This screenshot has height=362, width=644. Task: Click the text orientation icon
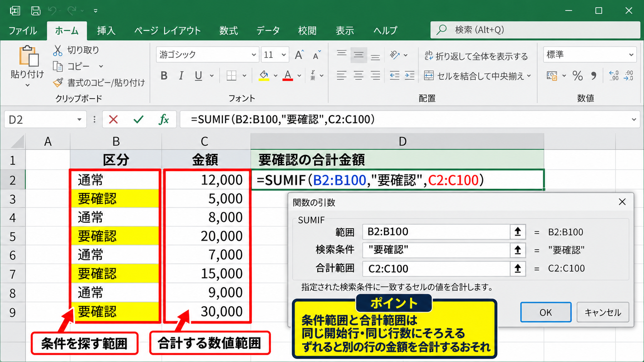(395, 55)
